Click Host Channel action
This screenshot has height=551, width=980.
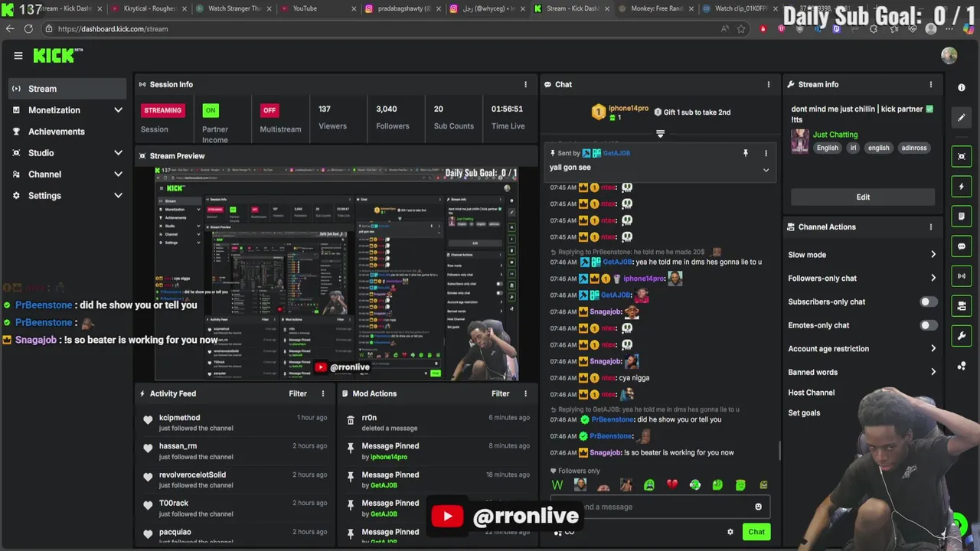coord(812,393)
